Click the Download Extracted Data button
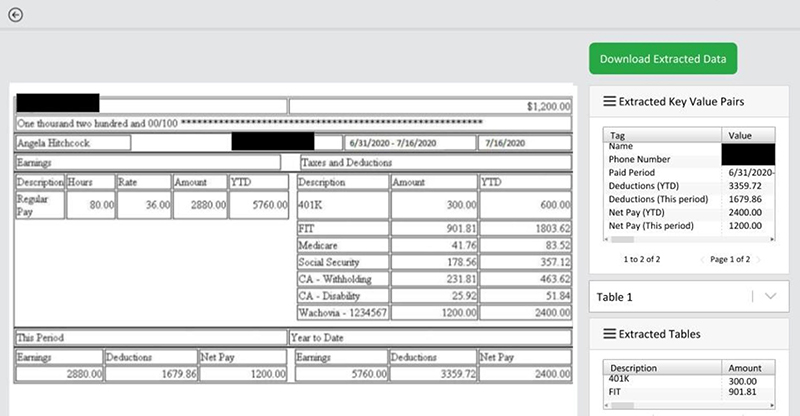This screenshot has height=416, width=800. (x=663, y=59)
